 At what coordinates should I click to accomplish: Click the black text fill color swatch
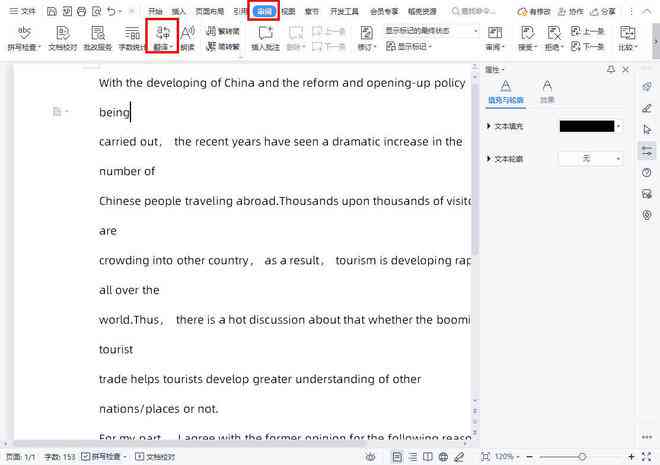(x=587, y=126)
